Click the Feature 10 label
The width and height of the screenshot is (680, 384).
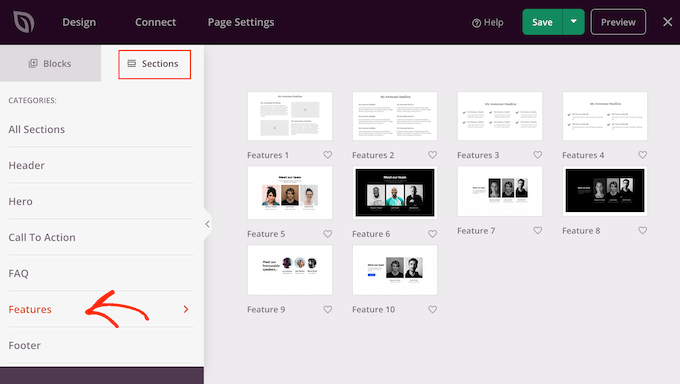(373, 309)
